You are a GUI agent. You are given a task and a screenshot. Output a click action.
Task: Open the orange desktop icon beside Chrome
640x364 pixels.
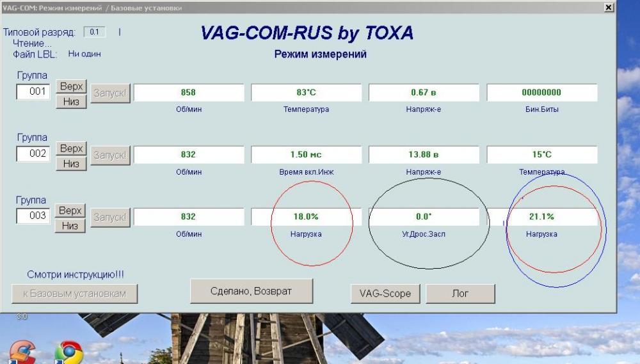[21, 352]
